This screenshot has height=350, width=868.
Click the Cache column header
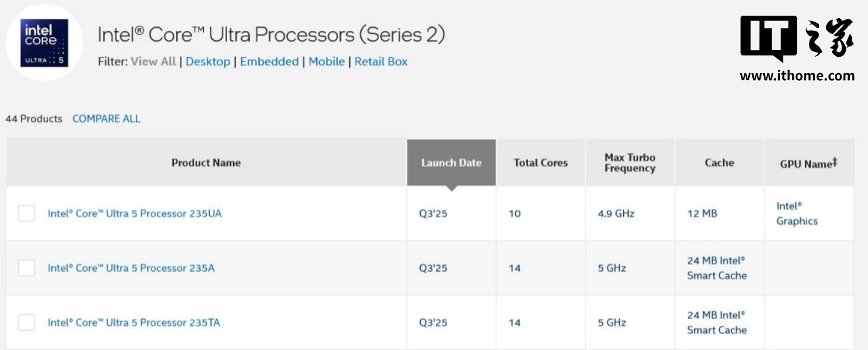(719, 162)
